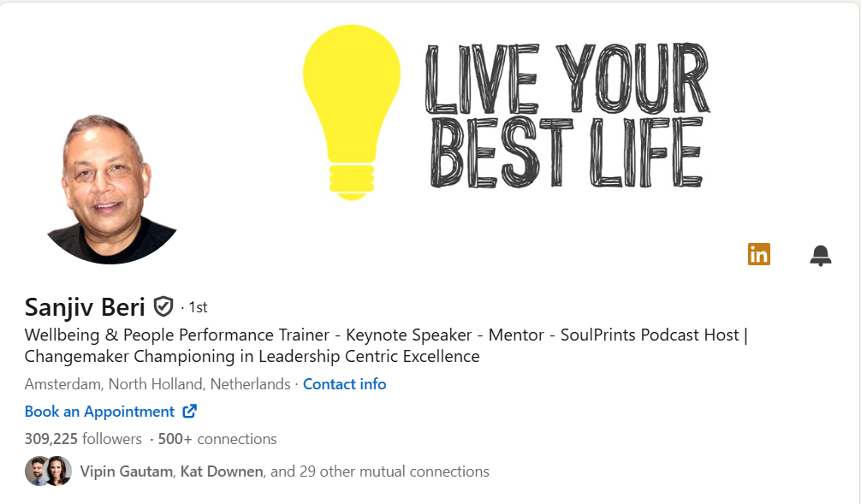
Task: View the 309,225 followers count
Action: [83, 439]
